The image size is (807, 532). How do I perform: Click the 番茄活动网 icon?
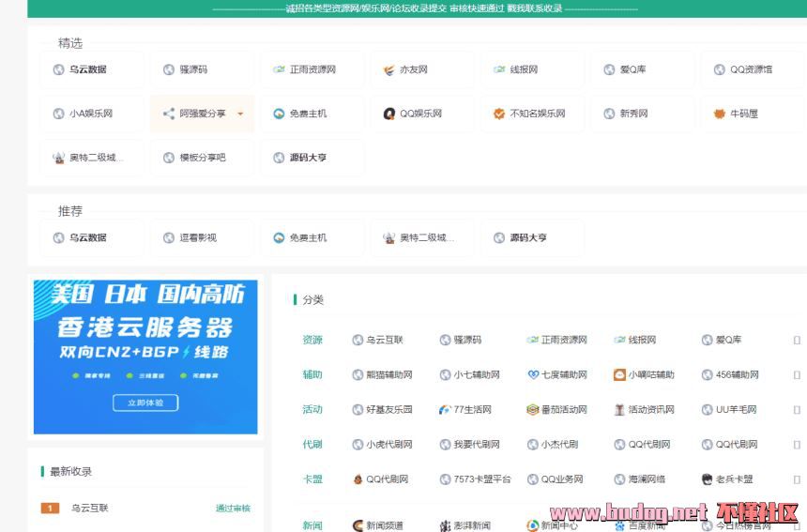pos(533,410)
